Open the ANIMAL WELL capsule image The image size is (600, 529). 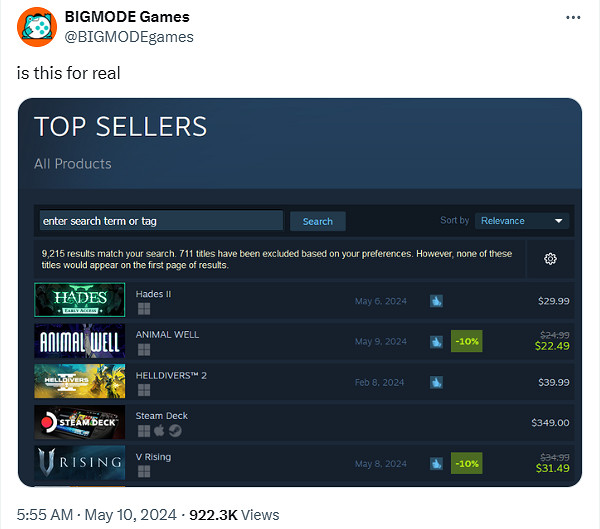coord(79,341)
